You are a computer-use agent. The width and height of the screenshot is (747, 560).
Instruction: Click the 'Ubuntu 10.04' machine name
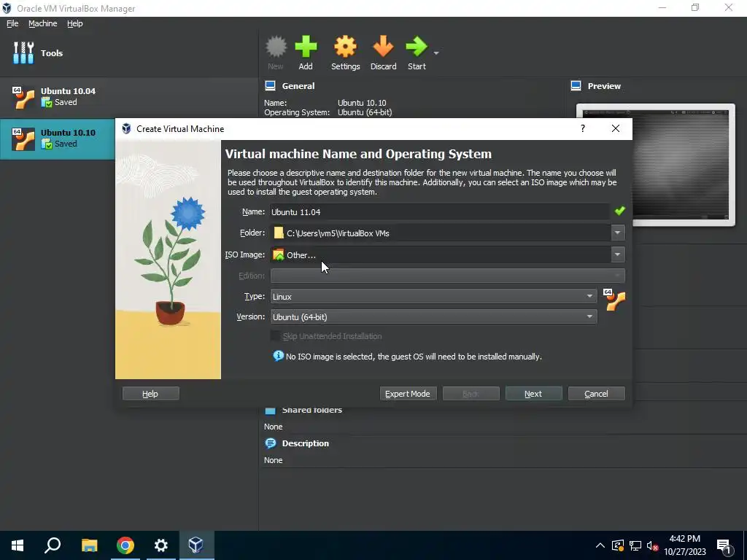pyautogui.click(x=68, y=91)
